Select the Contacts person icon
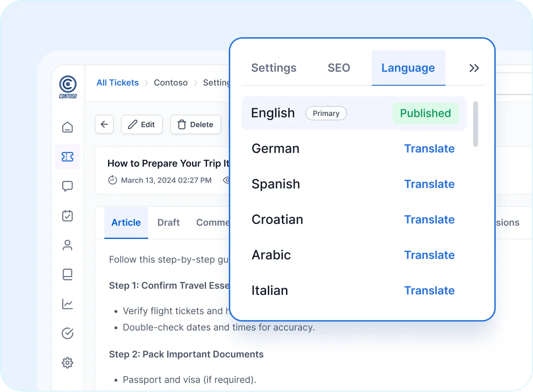 (67, 245)
